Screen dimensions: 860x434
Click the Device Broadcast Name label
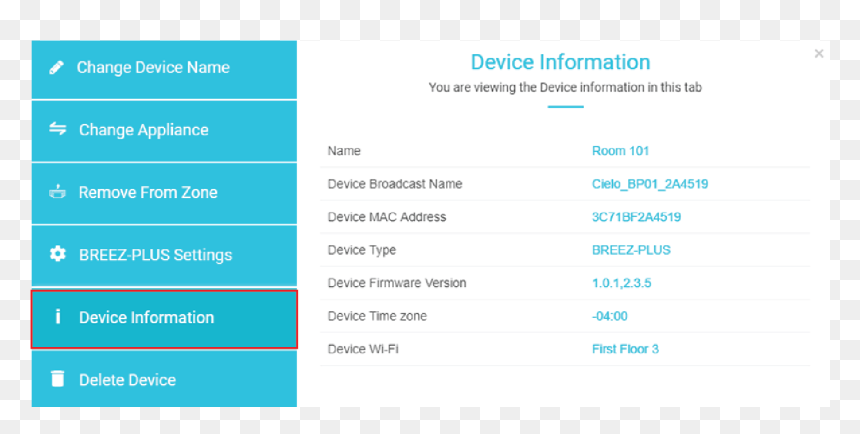pyautogui.click(x=395, y=184)
